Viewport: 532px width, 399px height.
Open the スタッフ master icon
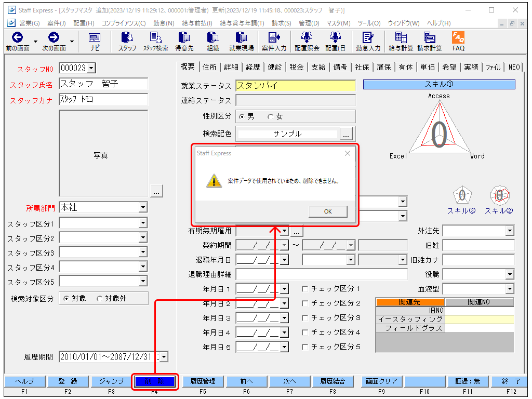click(127, 42)
